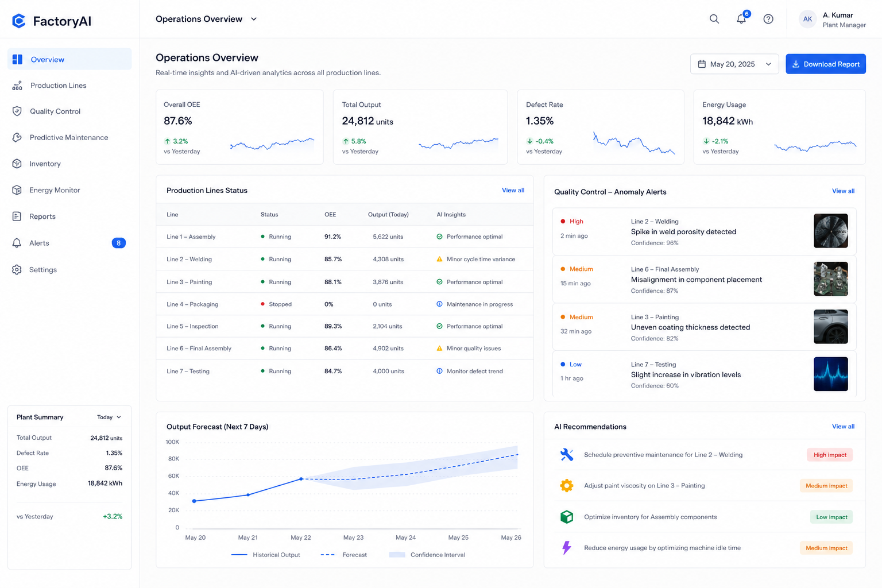Click the warning triangle for Line 6 – Final Assembly

coord(439,348)
